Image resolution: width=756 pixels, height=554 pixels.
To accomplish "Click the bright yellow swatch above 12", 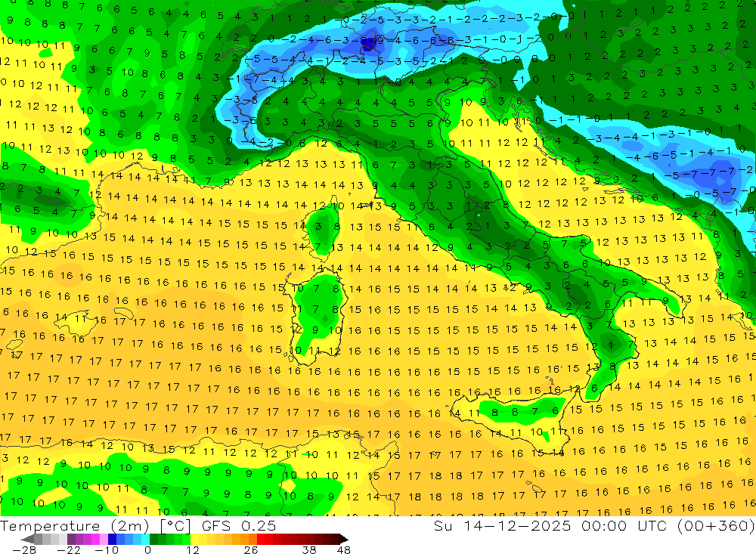I will pyautogui.click(x=195, y=539).
